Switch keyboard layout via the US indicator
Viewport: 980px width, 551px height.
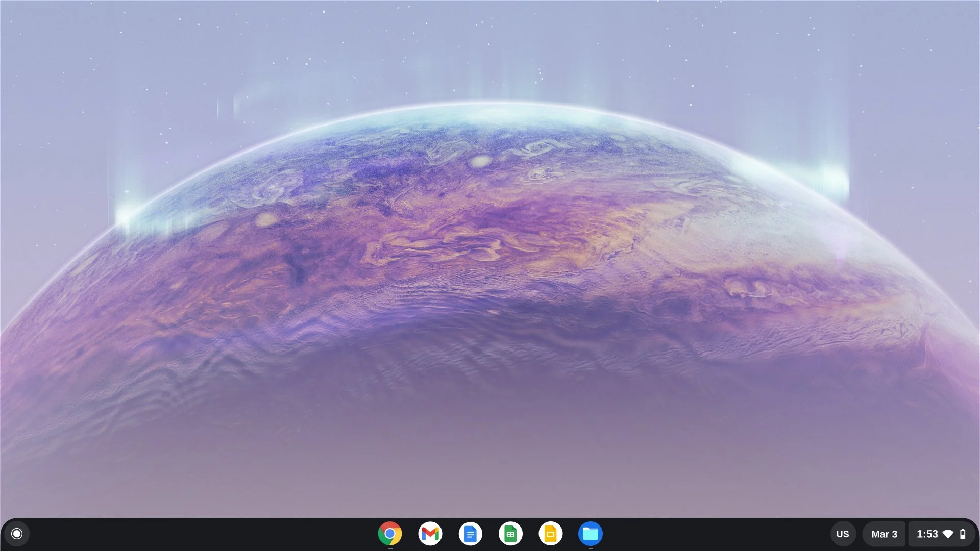[x=843, y=534]
